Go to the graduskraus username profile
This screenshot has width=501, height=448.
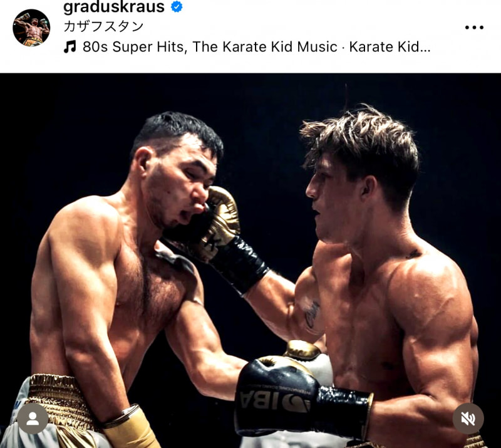click(x=114, y=6)
